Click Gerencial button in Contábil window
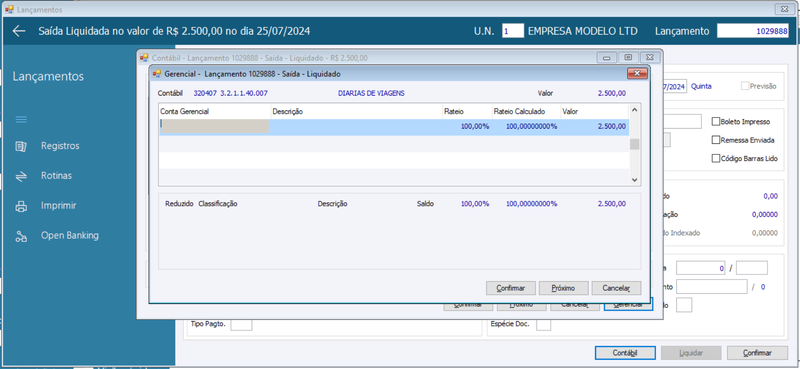 [x=628, y=305]
